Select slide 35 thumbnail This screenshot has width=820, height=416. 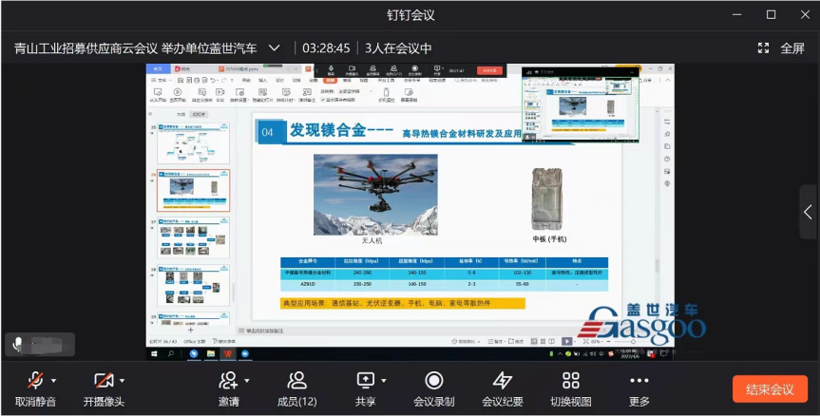click(x=193, y=143)
